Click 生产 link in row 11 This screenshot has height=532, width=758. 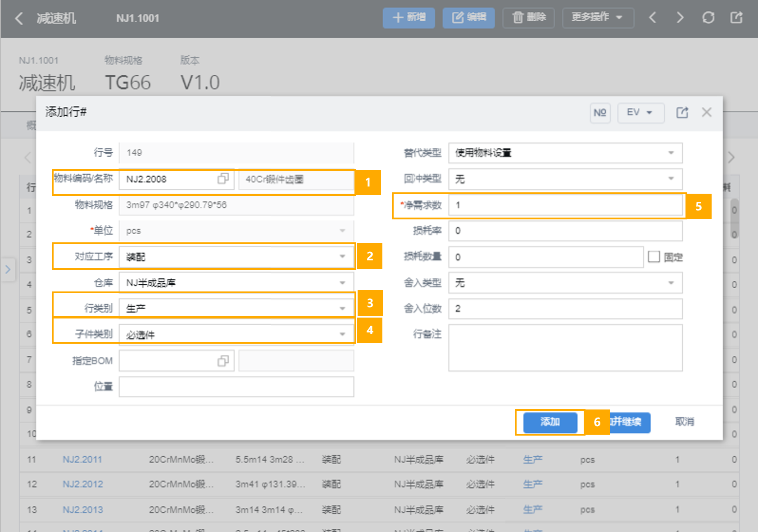tap(532, 459)
